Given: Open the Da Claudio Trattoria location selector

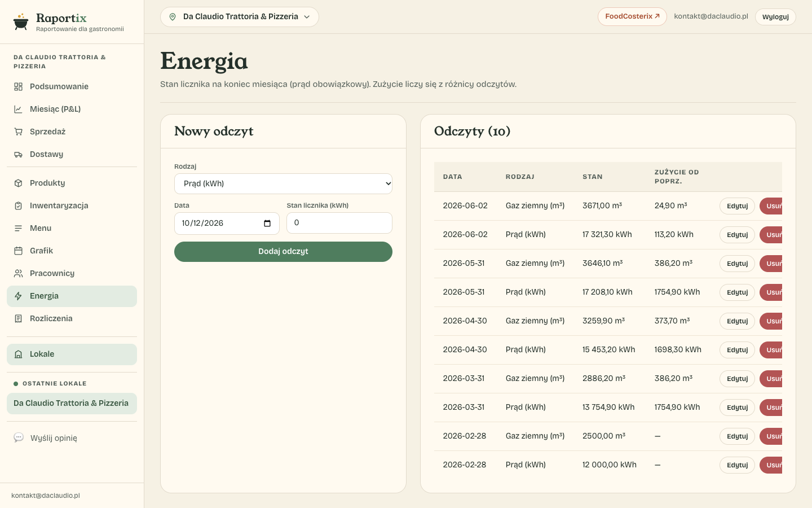Looking at the screenshot, I should (x=240, y=17).
